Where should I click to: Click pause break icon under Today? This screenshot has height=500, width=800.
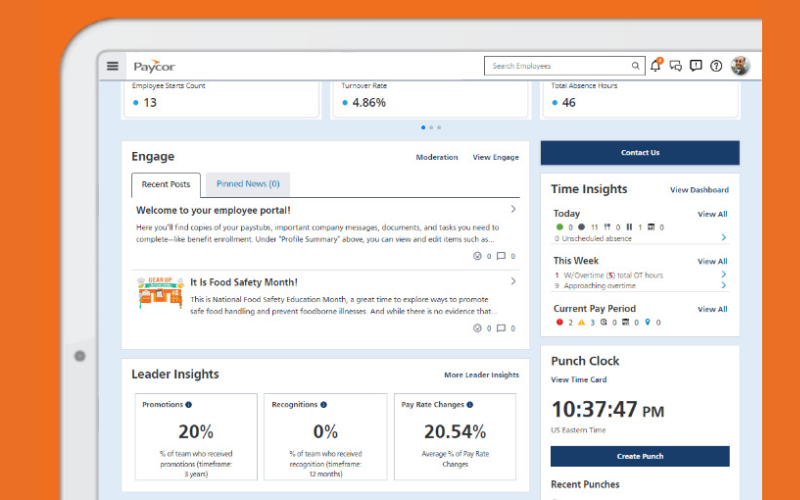point(629,227)
